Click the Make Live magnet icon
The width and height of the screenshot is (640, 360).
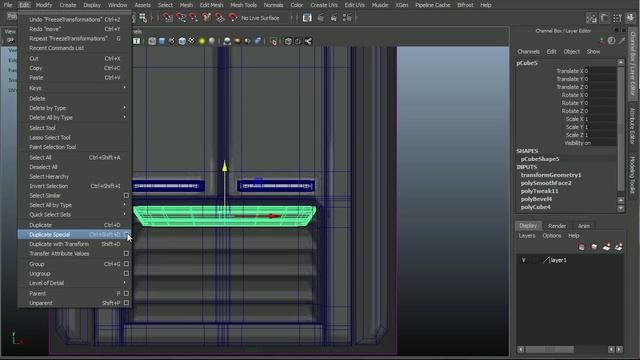pyautogui.click(x=232, y=18)
